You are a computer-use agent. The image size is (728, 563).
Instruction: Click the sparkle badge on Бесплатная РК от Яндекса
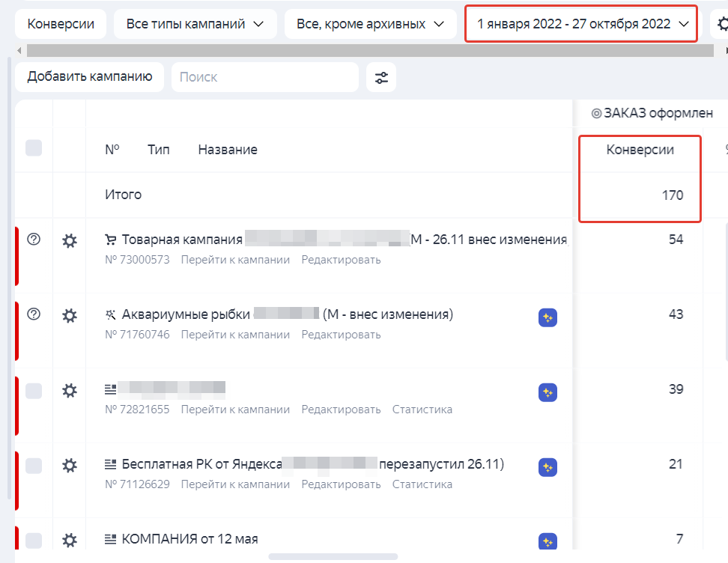[547, 467]
